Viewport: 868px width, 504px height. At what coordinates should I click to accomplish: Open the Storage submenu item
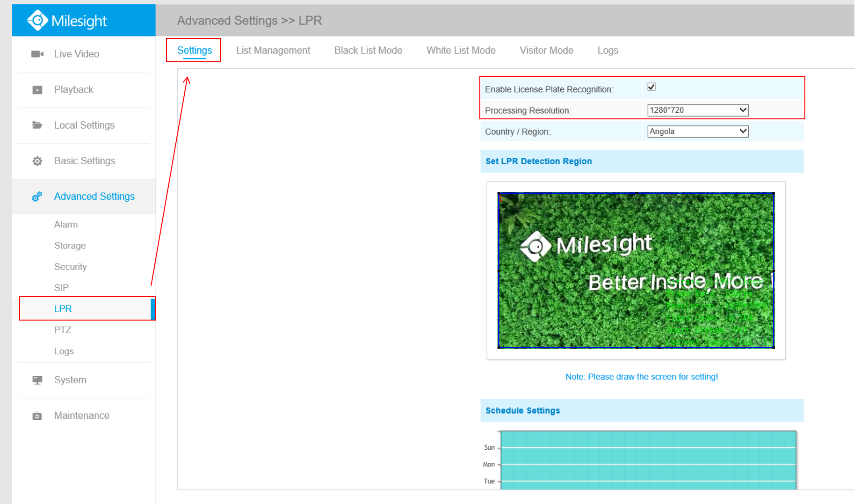(70, 246)
